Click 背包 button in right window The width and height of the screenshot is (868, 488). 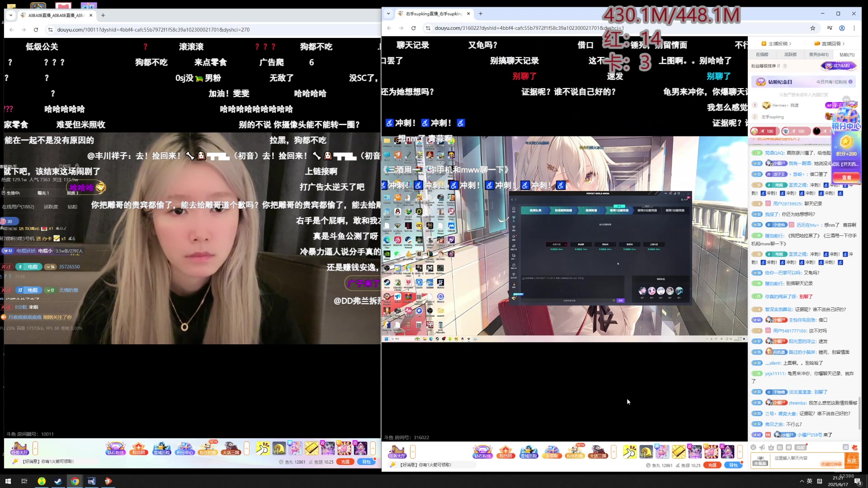tap(733, 465)
